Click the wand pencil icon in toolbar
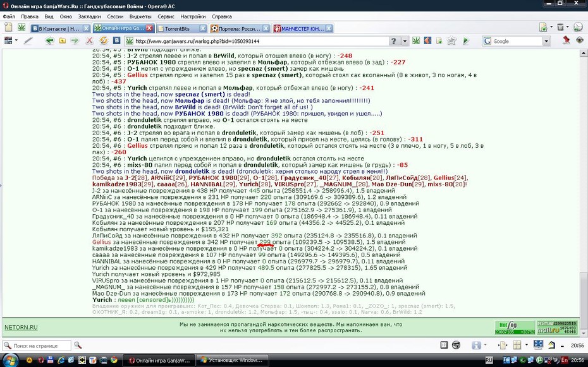The height and width of the screenshot is (367, 588). [28, 41]
